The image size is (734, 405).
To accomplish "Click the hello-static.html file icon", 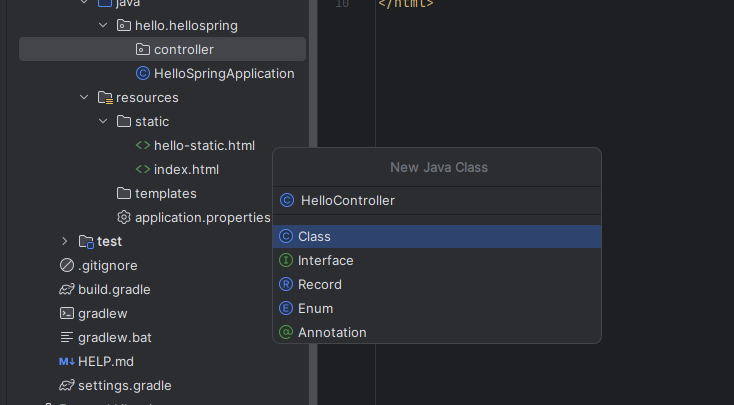I will coord(143,145).
